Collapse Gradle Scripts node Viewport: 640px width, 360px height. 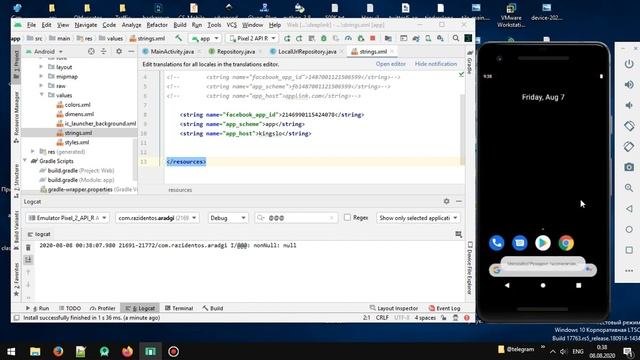coord(25,161)
